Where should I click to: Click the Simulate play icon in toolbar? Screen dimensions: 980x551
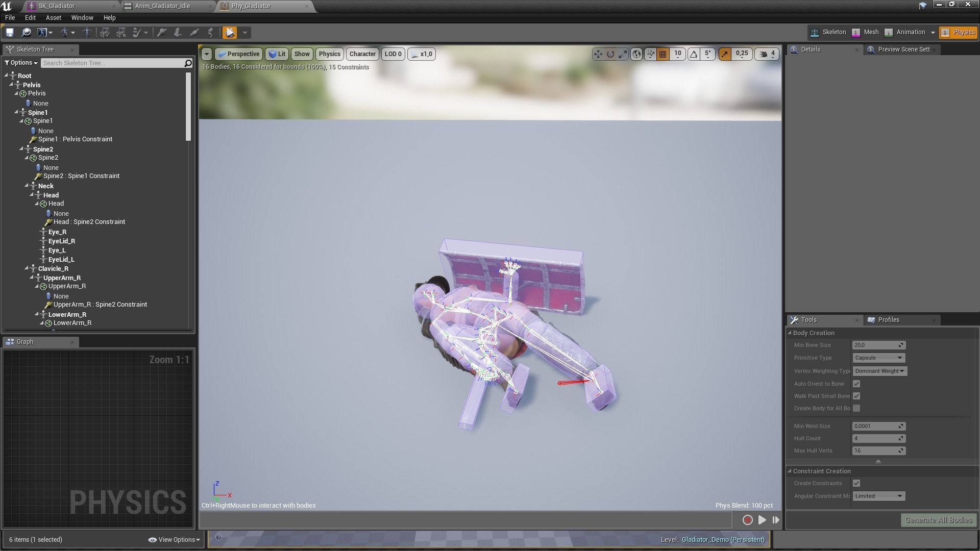[230, 33]
